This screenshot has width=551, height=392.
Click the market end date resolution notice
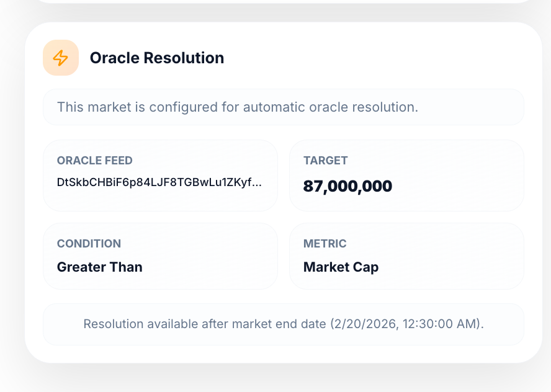click(x=283, y=324)
